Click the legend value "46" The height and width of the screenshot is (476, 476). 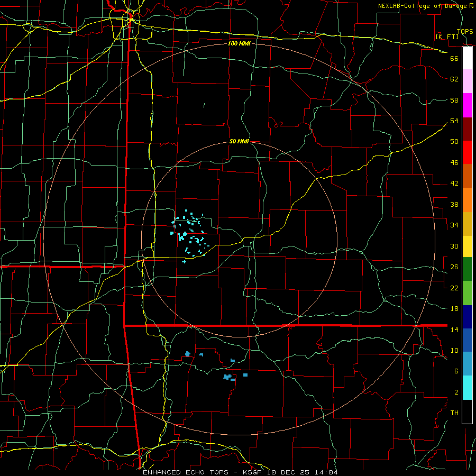click(x=454, y=162)
